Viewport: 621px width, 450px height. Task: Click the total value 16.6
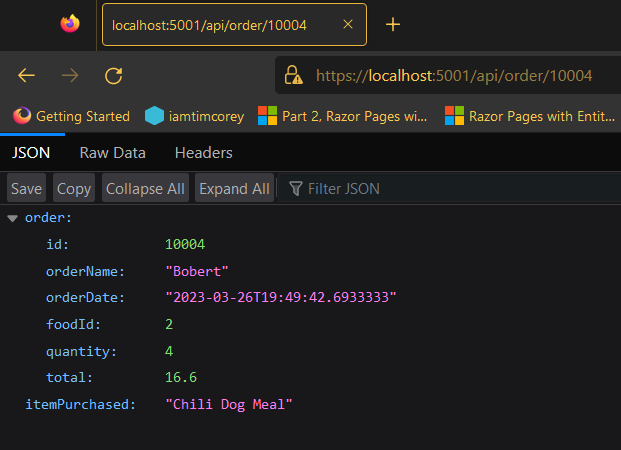[x=181, y=378]
